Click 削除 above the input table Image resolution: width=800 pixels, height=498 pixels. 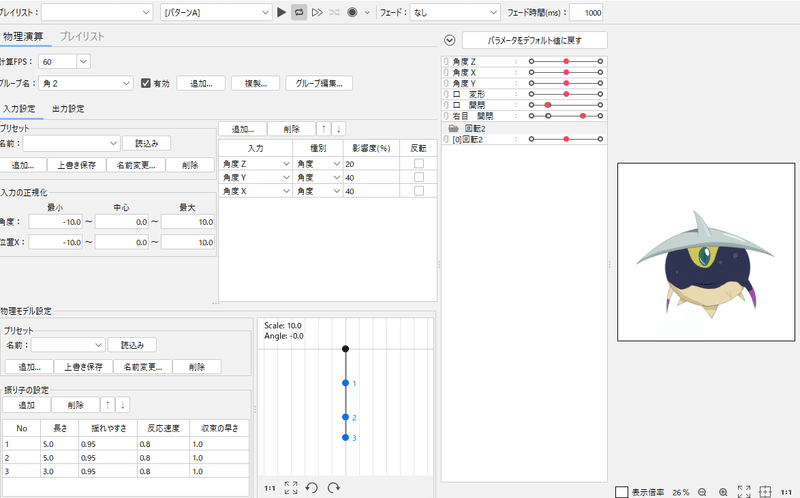click(x=291, y=129)
